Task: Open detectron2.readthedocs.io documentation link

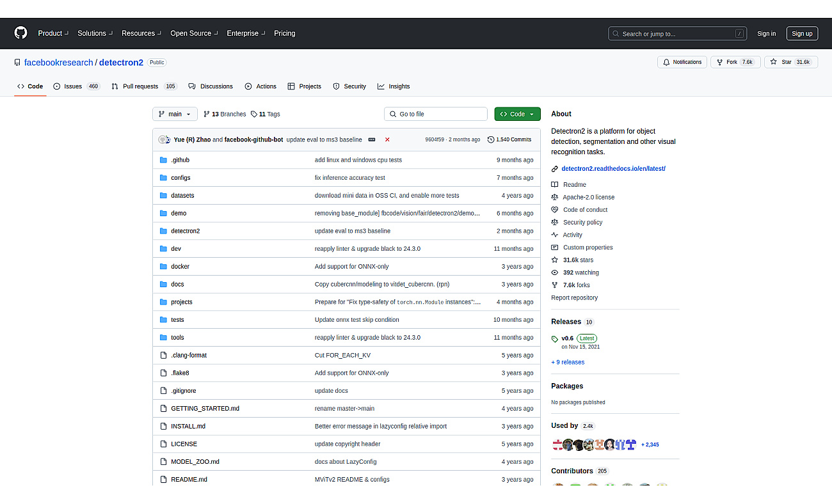Action: [613, 169]
